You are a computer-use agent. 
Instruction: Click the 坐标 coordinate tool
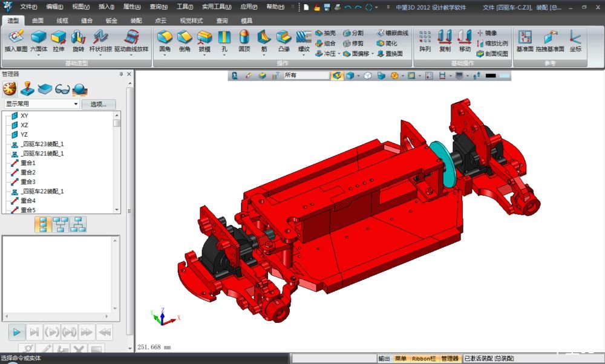[575, 41]
